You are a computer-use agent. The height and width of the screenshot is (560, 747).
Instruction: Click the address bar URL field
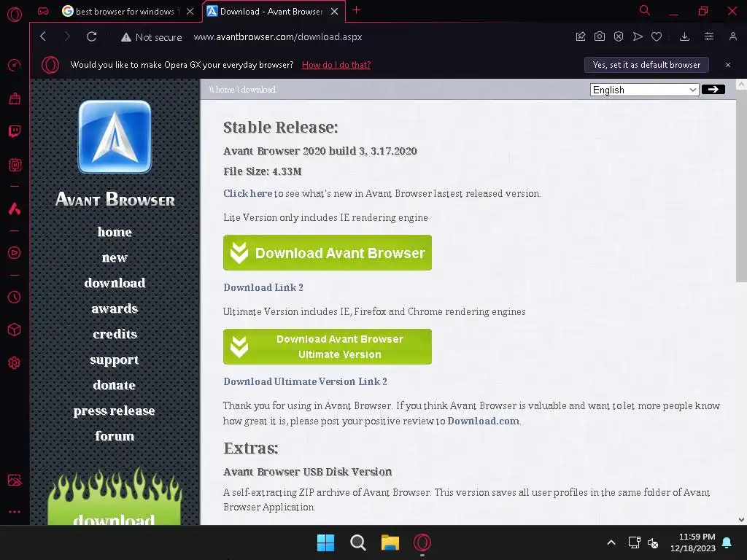point(278,36)
